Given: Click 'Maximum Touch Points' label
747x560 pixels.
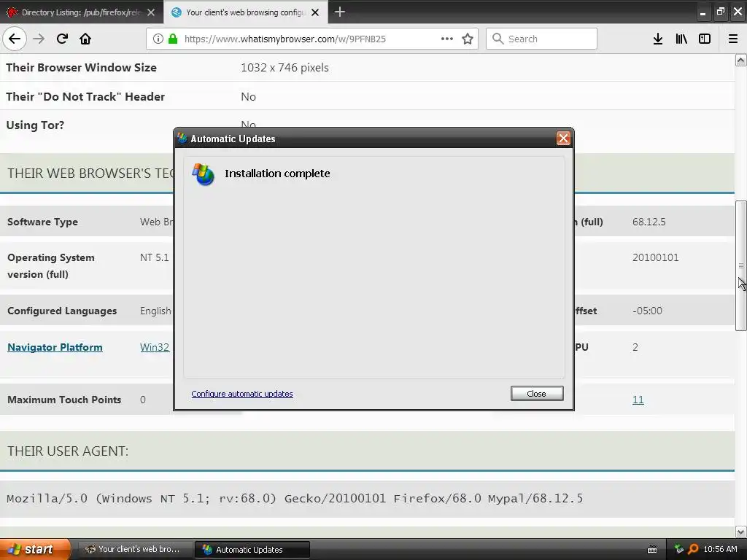Looking at the screenshot, I should [x=64, y=400].
